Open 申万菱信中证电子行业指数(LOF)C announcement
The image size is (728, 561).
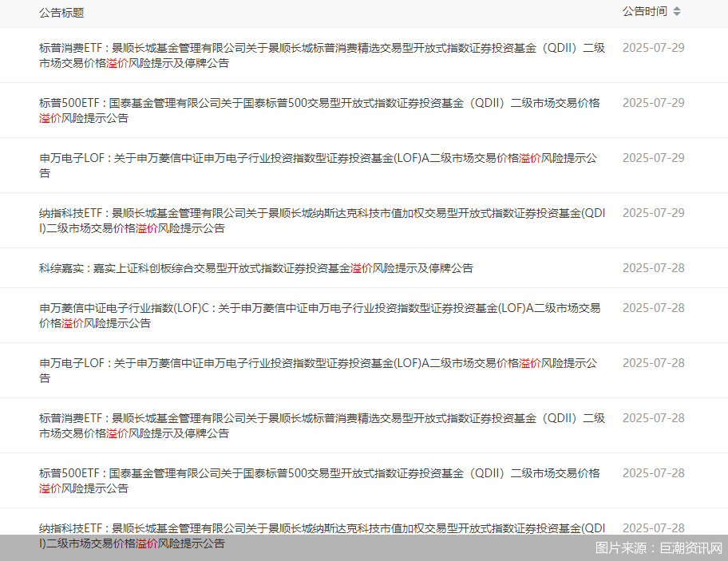(320, 315)
